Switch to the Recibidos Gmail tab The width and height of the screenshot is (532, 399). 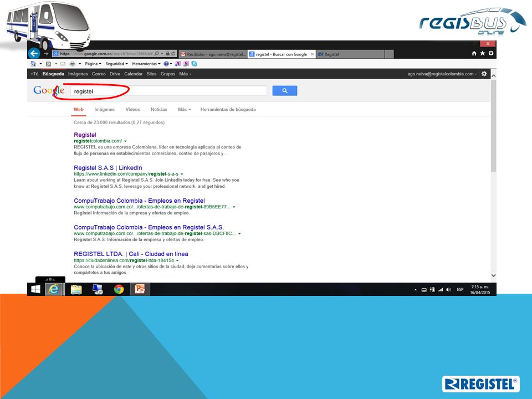click(x=213, y=54)
